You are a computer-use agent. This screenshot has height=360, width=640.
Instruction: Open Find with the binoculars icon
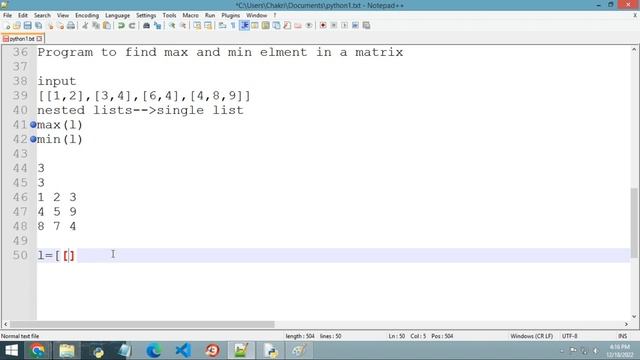click(x=146, y=26)
